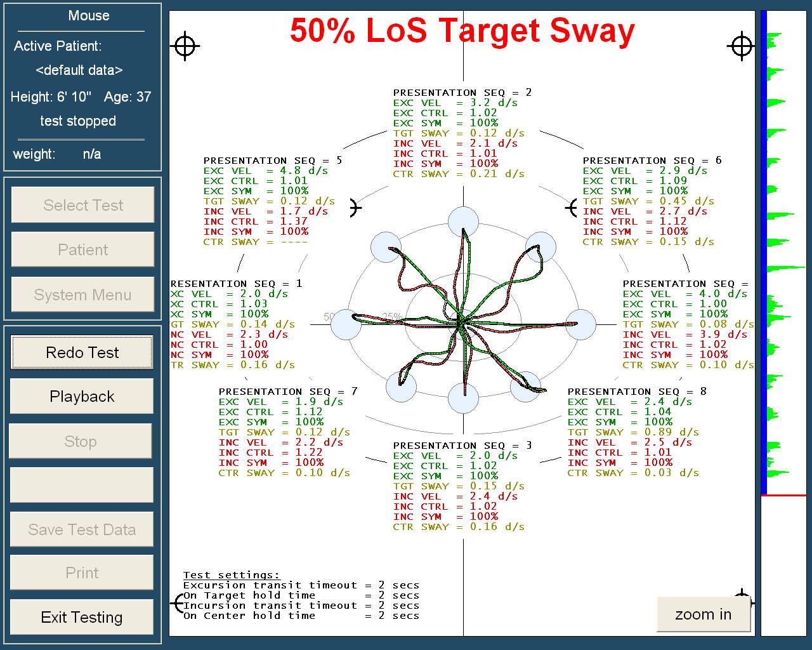
Task: Click the top-right crosshair registration mark
Action: tap(742, 46)
